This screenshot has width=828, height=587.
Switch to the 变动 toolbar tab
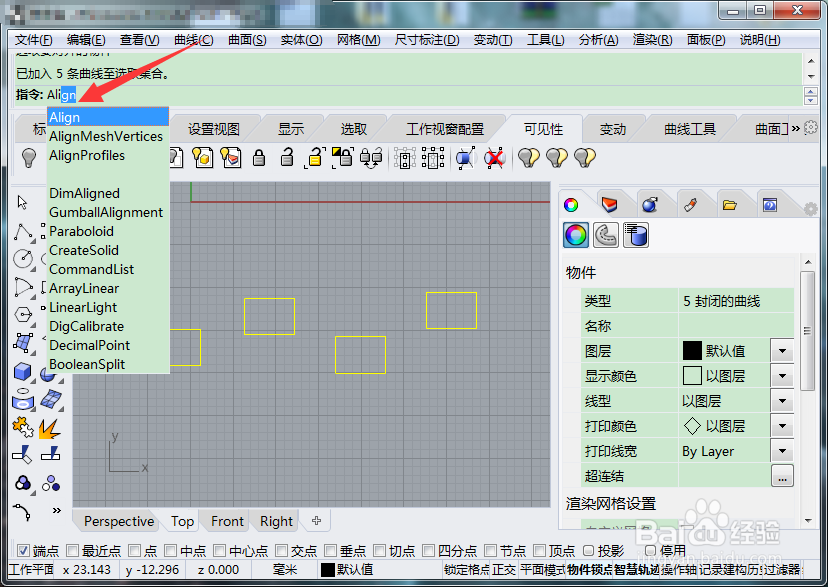tap(613, 129)
